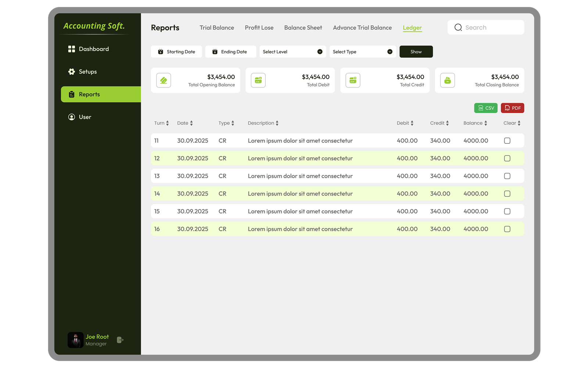Expand the Select Type dropdown

point(362,51)
